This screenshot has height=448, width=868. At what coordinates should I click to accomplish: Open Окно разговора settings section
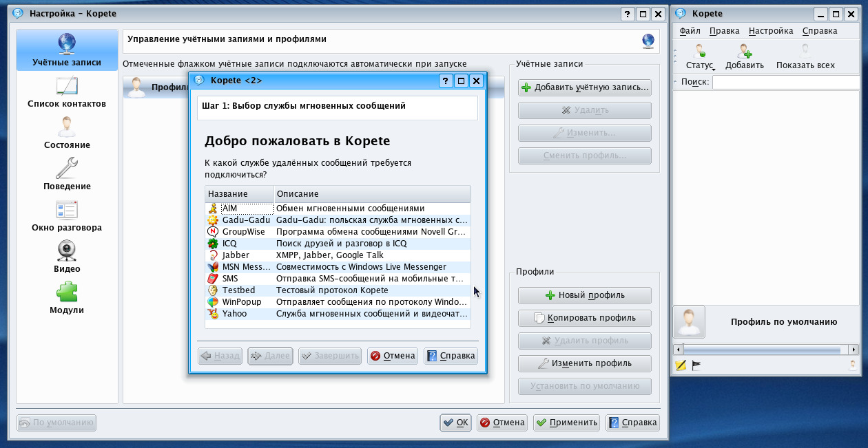(x=67, y=216)
